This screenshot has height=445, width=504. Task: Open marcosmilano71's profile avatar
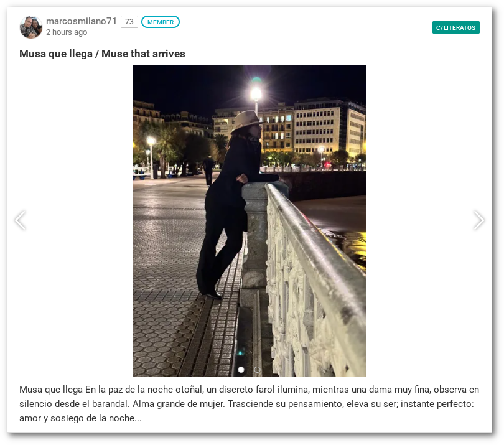31,27
